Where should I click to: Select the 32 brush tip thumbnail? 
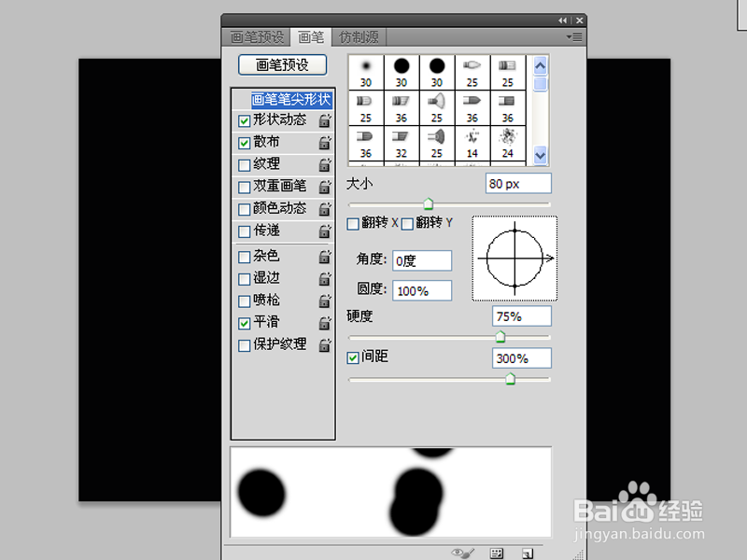pyautogui.click(x=402, y=143)
